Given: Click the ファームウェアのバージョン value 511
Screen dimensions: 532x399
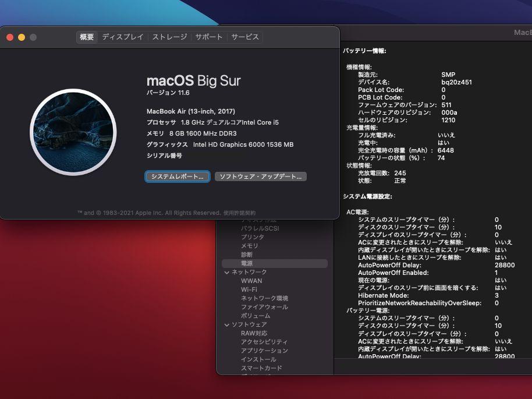Looking at the screenshot, I should click(446, 105).
